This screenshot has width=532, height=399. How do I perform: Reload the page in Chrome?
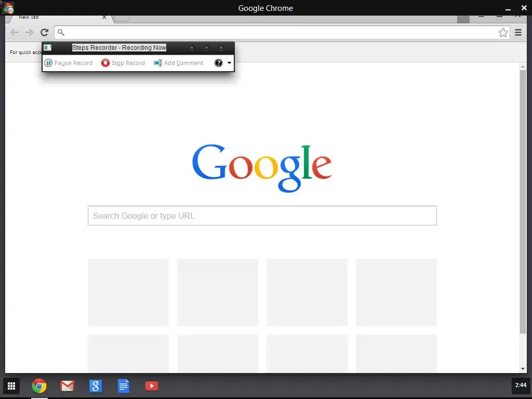click(x=45, y=32)
